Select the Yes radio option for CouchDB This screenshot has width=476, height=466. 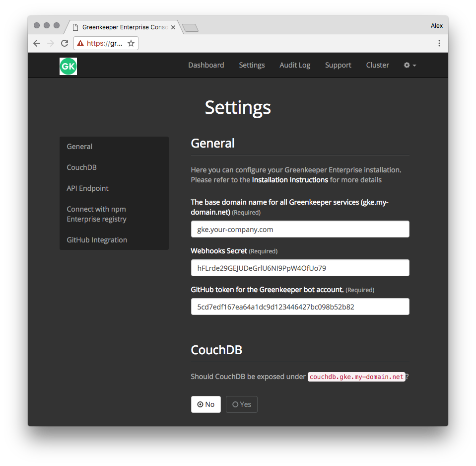[x=242, y=404]
